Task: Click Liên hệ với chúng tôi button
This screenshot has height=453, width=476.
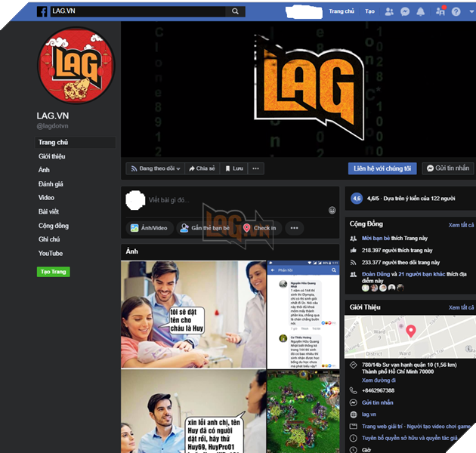Action: [x=382, y=168]
